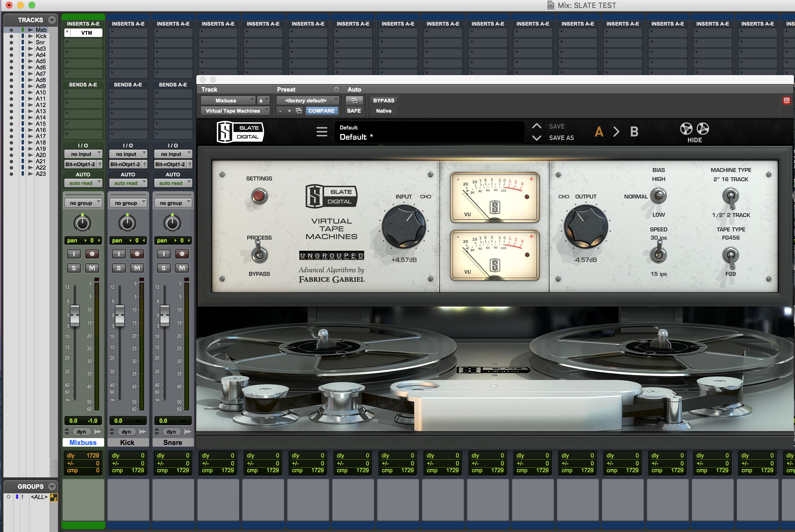Click SAVE AS in plugin header
The height and width of the screenshot is (532, 795).
(561, 138)
